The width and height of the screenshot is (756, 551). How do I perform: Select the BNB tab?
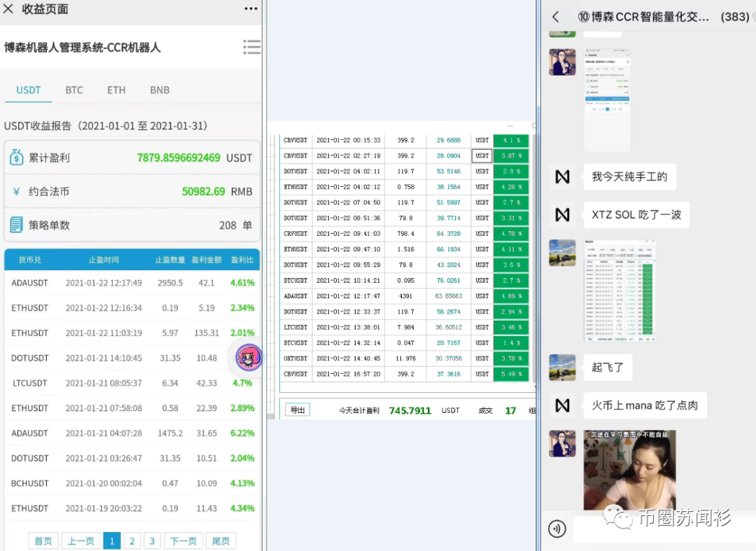160,90
